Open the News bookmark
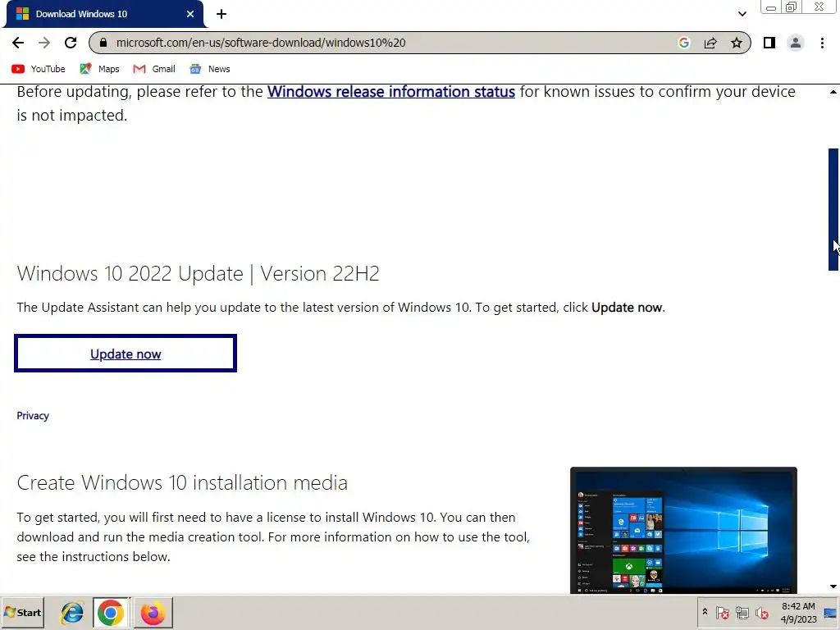Image resolution: width=840 pixels, height=630 pixels. pyautogui.click(x=210, y=69)
